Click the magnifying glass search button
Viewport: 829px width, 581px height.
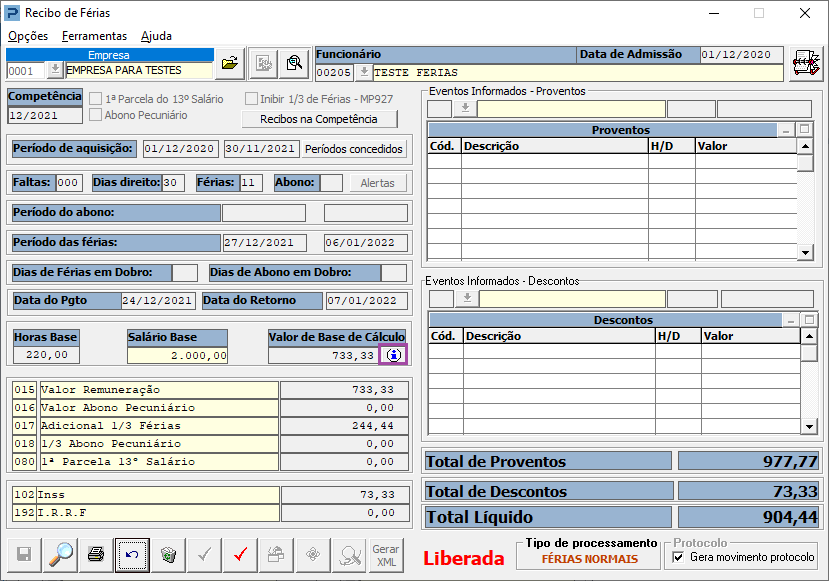tap(61, 554)
